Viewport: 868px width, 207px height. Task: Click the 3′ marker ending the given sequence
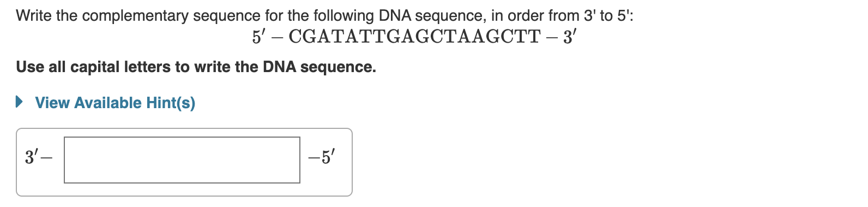pyautogui.click(x=570, y=37)
